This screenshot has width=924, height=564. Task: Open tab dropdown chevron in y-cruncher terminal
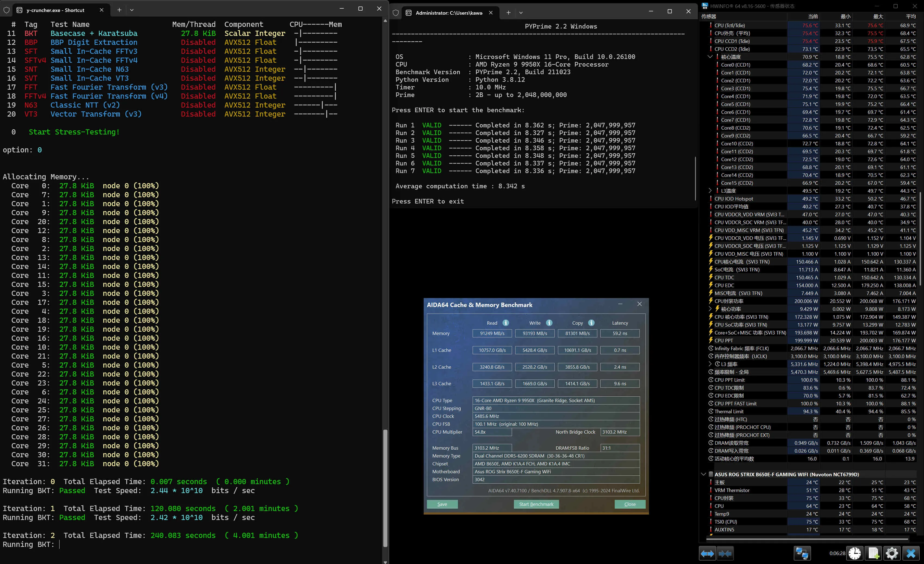point(132,10)
